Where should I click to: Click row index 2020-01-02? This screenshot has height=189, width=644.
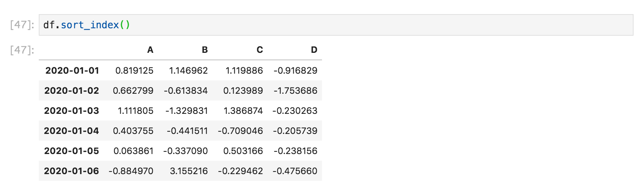click(x=72, y=91)
